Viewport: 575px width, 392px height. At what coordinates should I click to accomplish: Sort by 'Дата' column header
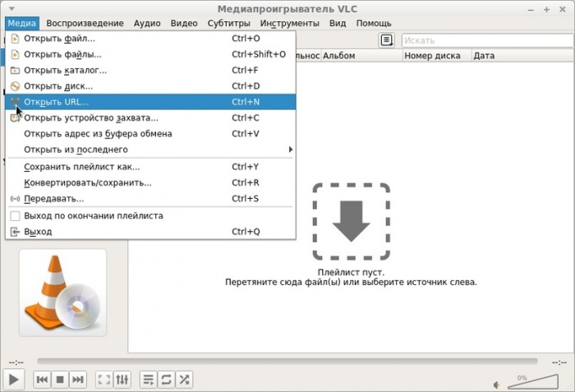pyautogui.click(x=523, y=56)
